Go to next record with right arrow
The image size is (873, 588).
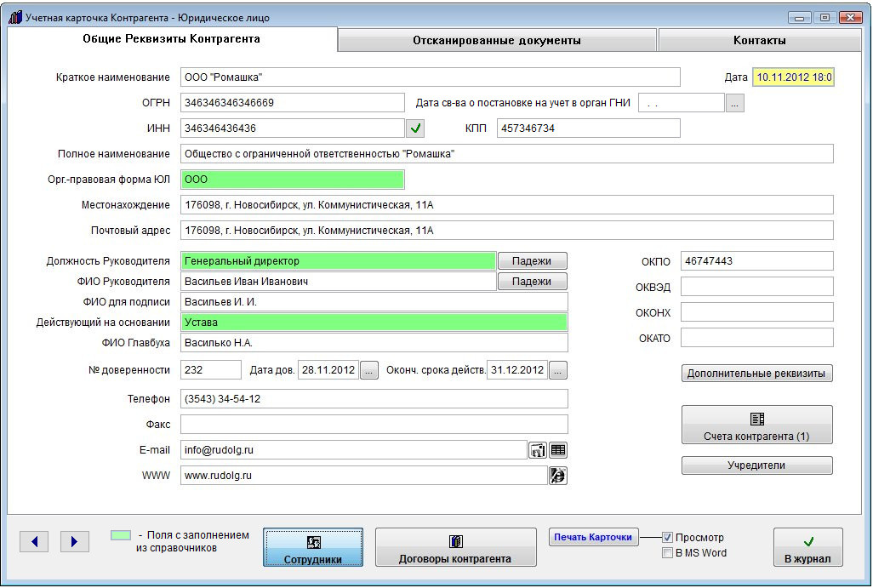pos(74,541)
